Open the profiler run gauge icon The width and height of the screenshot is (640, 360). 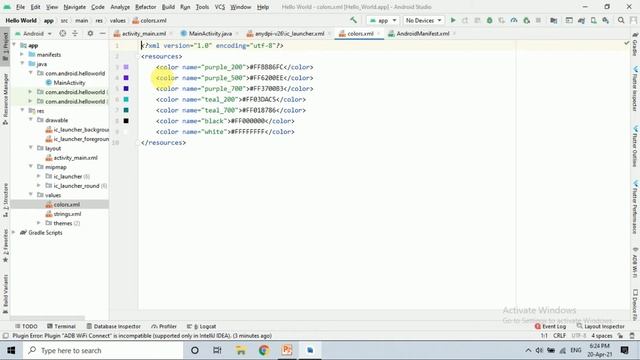pos(514,20)
